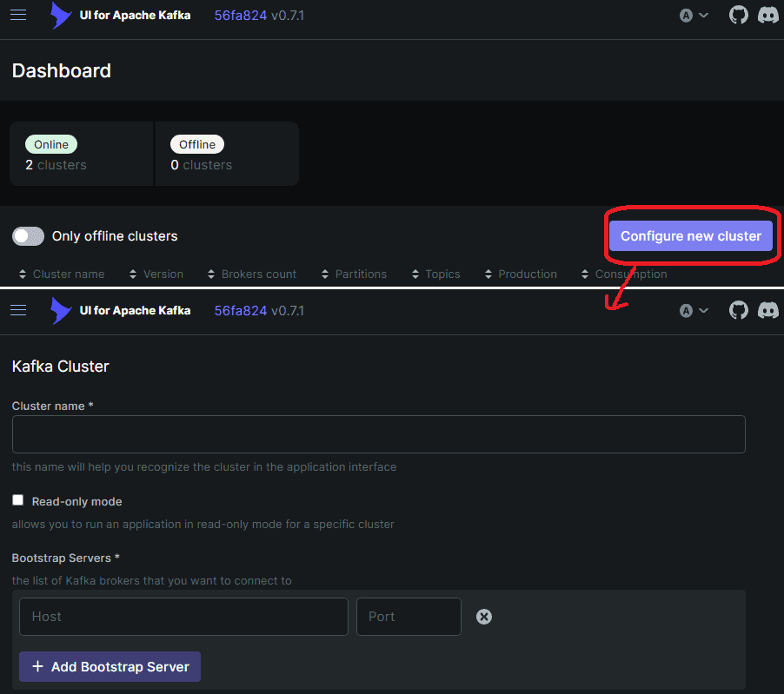Viewport: 784px width, 694px height.
Task: Click Kafka logo in Kafka Cluster header
Action: coord(61,311)
